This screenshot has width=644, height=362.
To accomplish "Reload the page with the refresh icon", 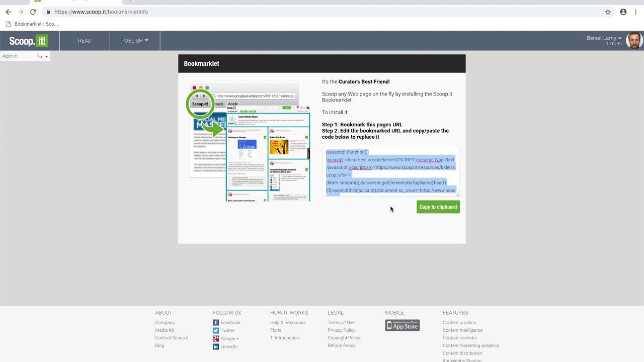I will point(33,12).
